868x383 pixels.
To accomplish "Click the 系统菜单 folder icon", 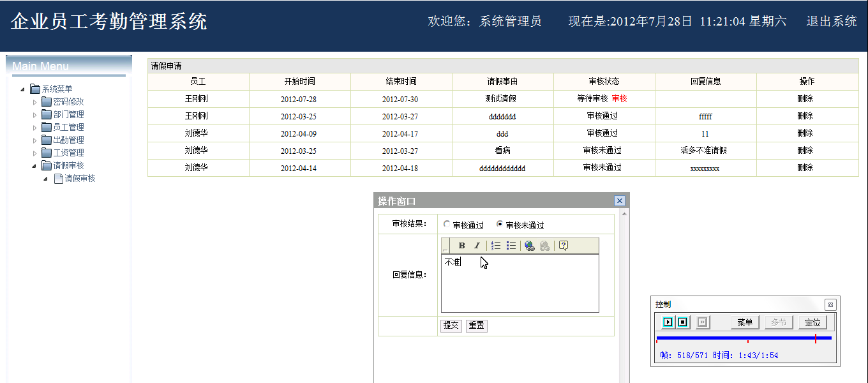I will click(x=35, y=89).
